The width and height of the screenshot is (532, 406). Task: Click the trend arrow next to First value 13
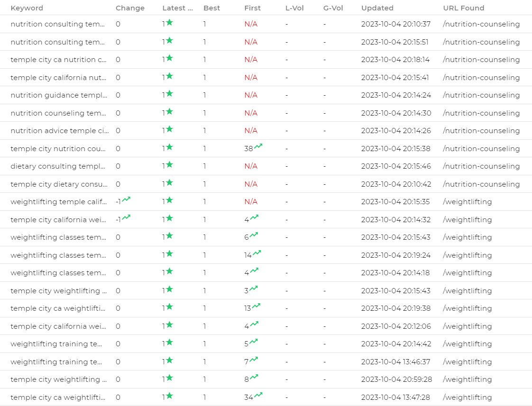tap(256, 307)
